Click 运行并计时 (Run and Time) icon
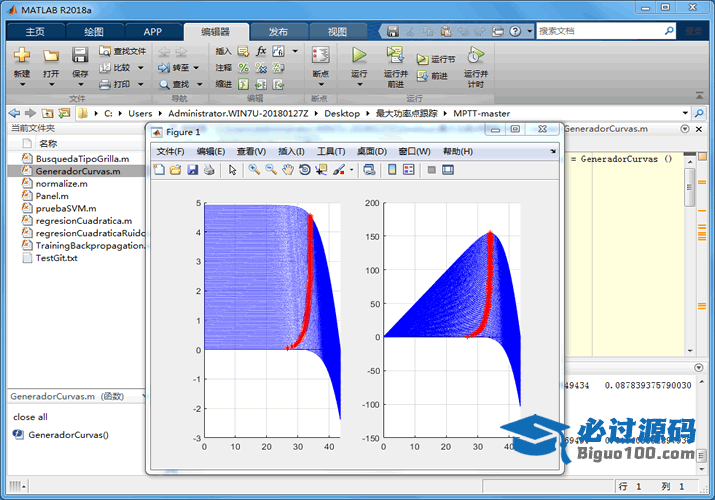 (x=476, y=55)
